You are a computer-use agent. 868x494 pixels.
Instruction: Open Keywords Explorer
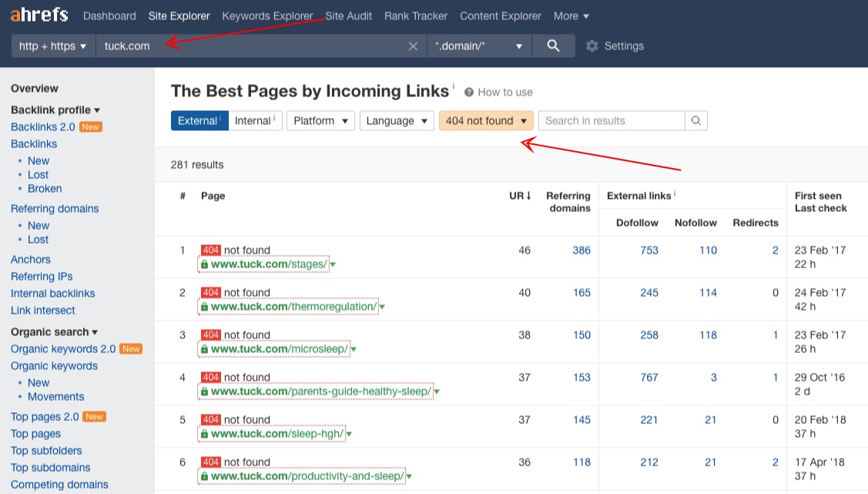(267, 16)
